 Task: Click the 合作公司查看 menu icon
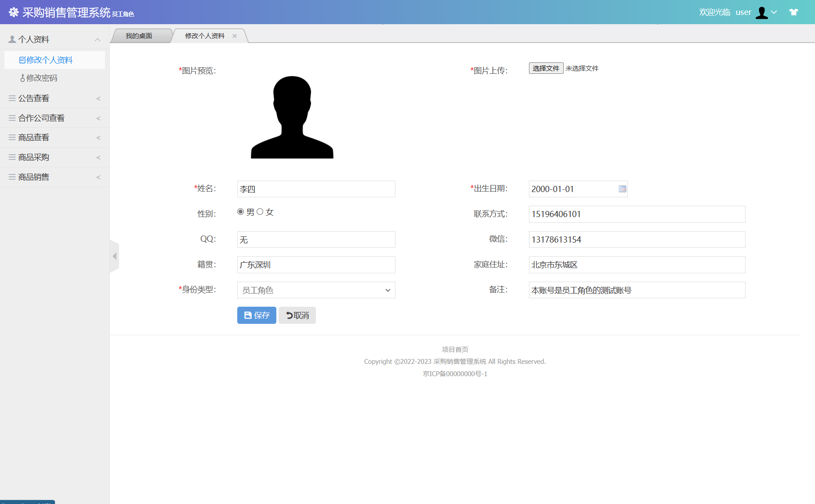[x=11, y=118]
